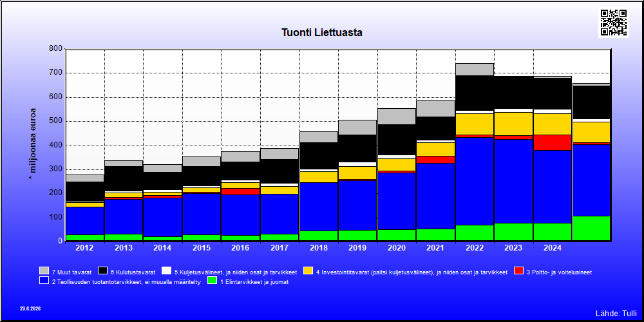The width and height of the screenshot is (644, 322).
Task: Click the green segment of the 2018 bar
Action: tap(319, 236)
